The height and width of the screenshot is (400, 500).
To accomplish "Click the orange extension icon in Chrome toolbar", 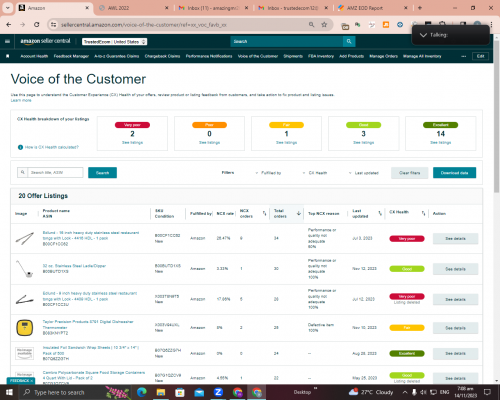I will (386, 25).
